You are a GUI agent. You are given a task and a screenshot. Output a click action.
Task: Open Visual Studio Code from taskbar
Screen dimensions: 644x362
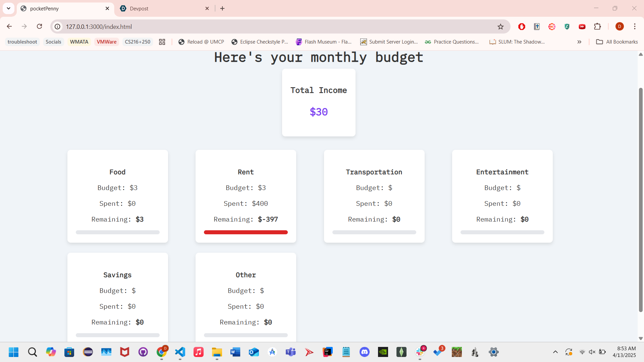[180, 352]
